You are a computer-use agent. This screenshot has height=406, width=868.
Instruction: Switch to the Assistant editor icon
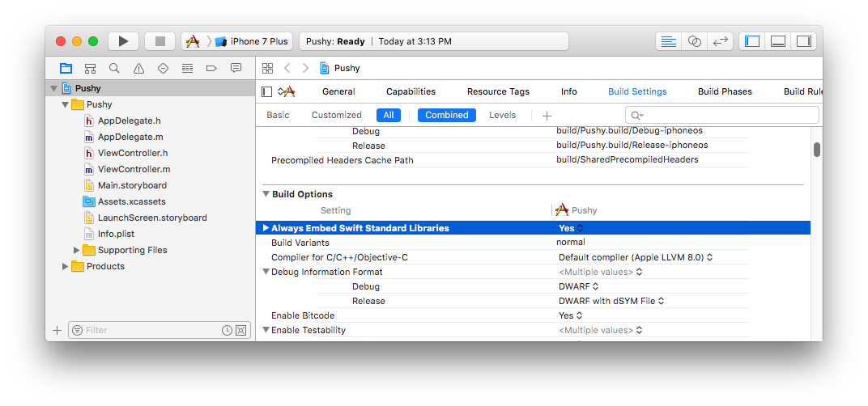[x=694, y=41]
